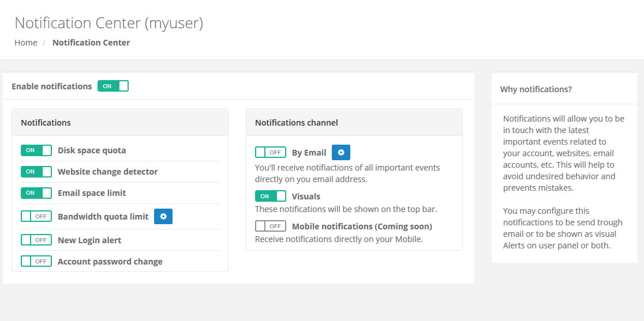644x321 pixels.
Task: Toggle Mobile notifications (Coming soon) switch
Action: pyautogui.click(x=270, y=226)
